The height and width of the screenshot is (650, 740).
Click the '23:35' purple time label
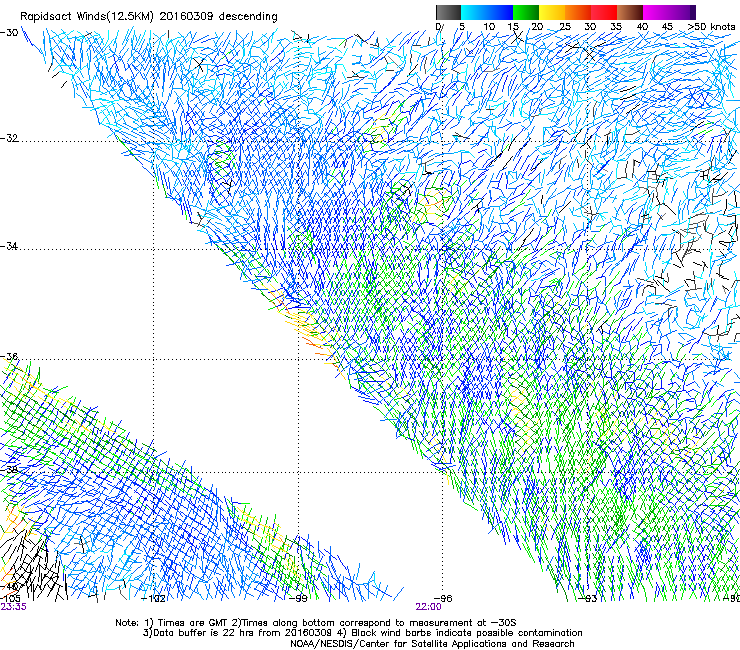click(x=13, y=607)
